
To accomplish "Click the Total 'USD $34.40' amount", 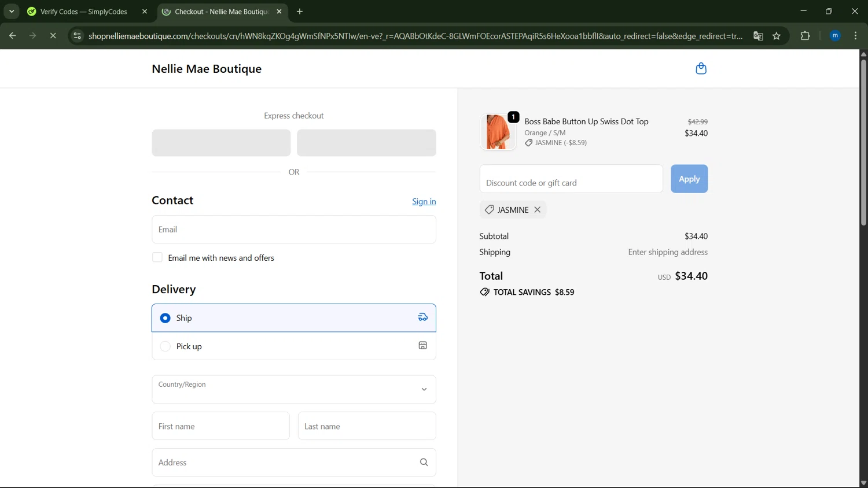I will click(x=683, y=276).
